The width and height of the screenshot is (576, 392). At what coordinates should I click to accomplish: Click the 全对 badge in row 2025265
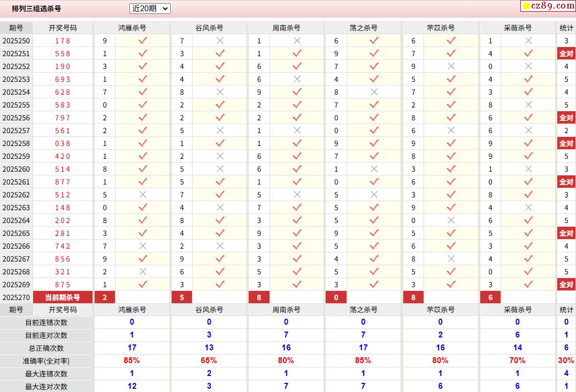pos(566,233)
